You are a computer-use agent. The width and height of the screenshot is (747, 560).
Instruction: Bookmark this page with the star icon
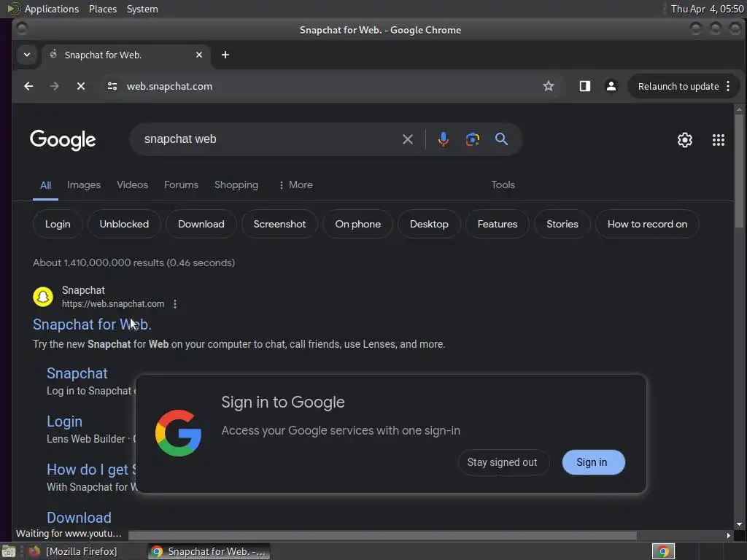pos(549,86)
